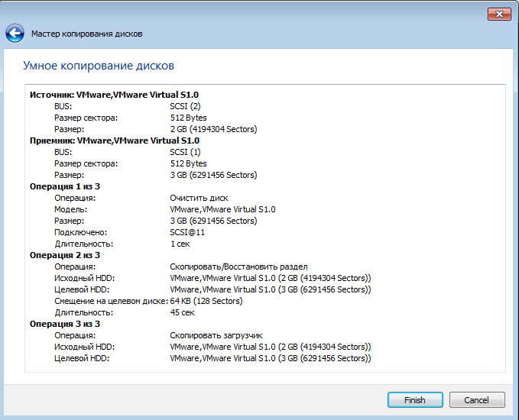The width and height of the screenshot is (519, 420).
Task: Select the 'SCSI (1)' bus value
Action: (185, 152)
